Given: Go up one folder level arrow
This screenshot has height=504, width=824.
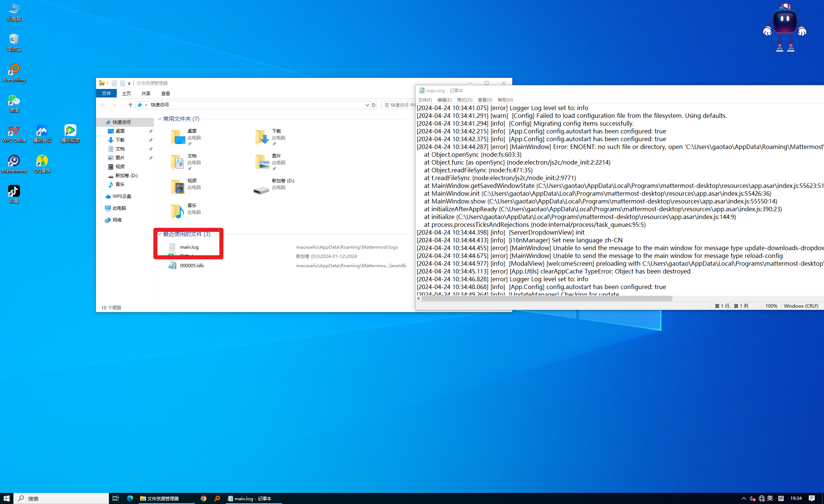Looking at the screenshot, I should (x=130, y=105).
